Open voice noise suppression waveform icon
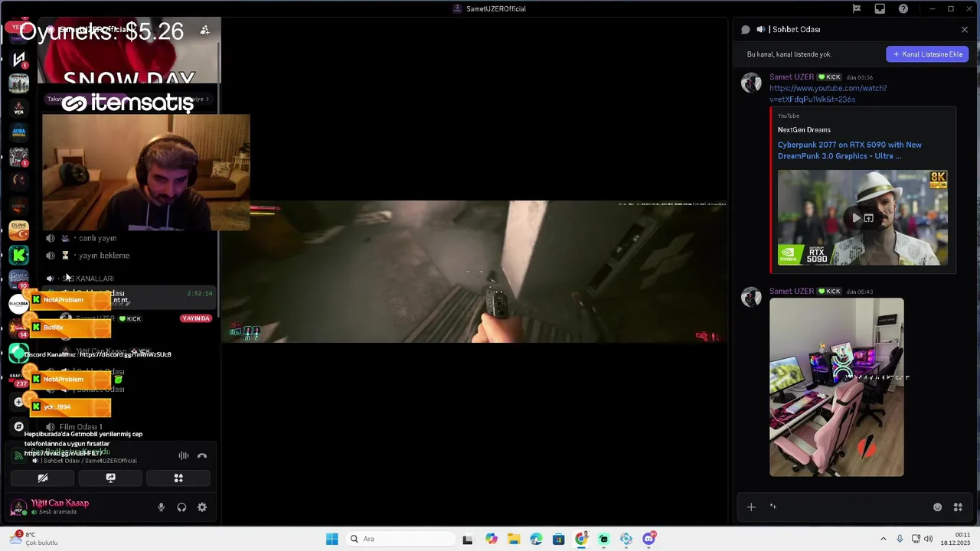This screenshot has height=551, width=980. [x=184, y=456]
